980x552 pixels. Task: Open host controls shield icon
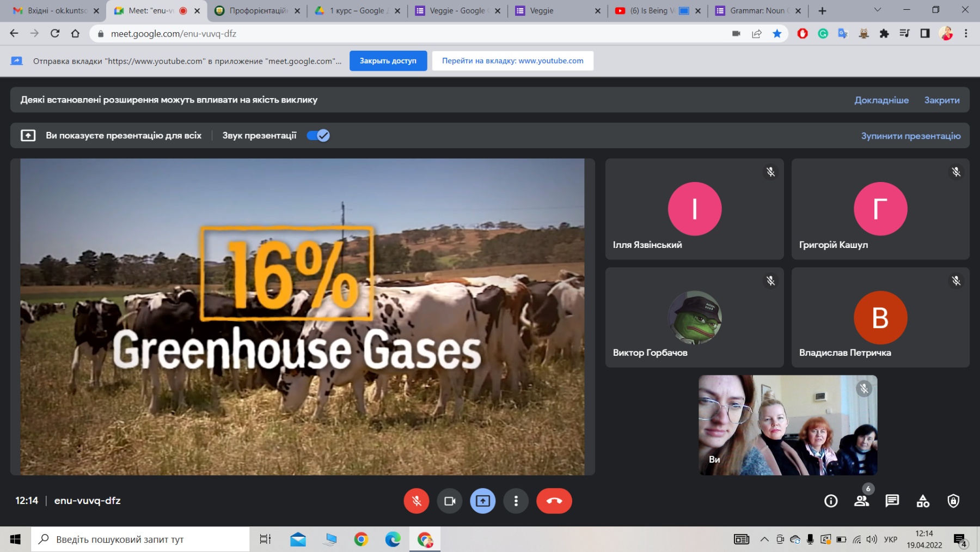(953, 501)
